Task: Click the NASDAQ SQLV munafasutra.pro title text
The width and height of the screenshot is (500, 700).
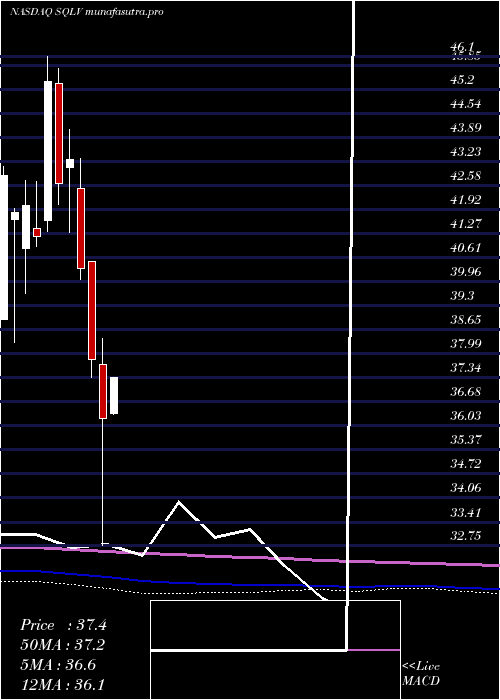Action: (x=86, y=12)
